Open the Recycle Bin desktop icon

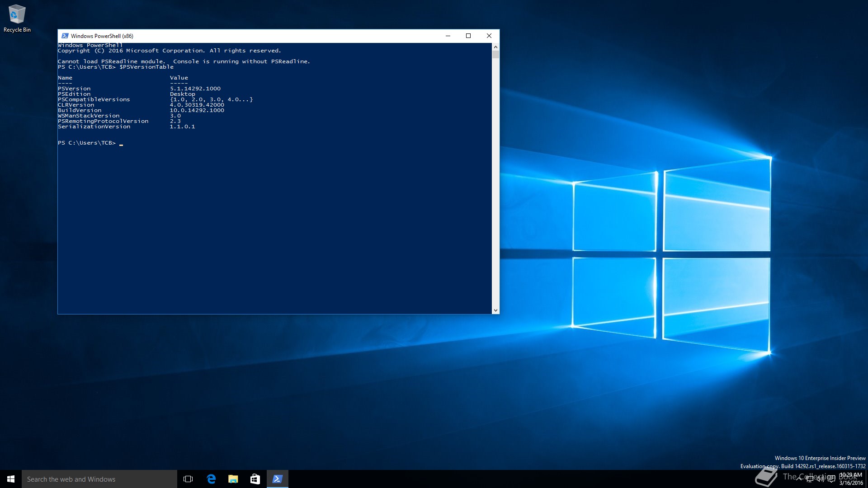point(17,19)
